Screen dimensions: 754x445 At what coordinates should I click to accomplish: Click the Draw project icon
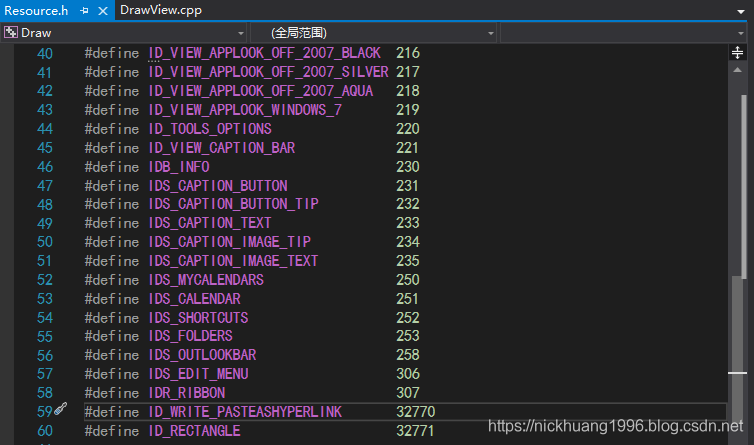(11, 32)
